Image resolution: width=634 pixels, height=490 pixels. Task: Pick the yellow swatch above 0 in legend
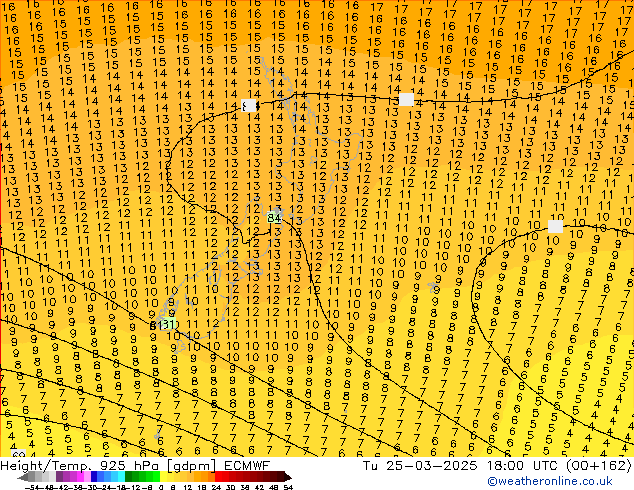164,477
